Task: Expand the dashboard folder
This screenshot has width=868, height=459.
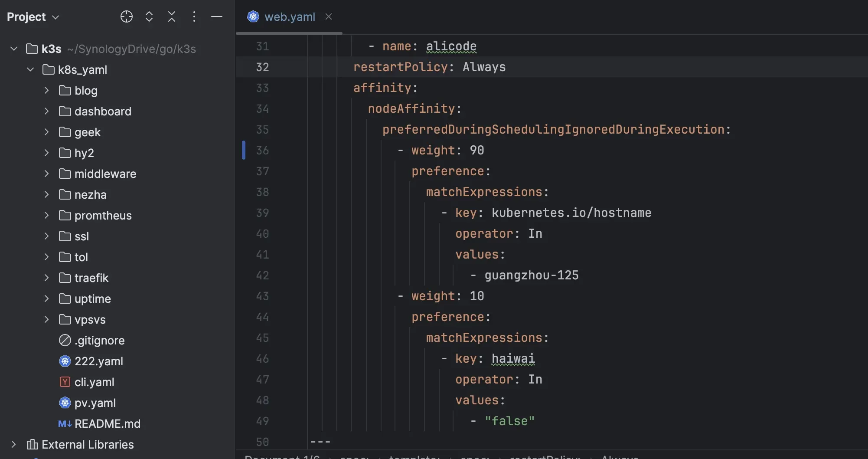Action: coord(46,111)
